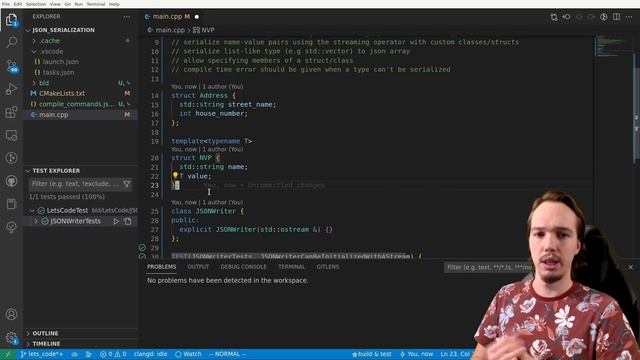Collapse the LetsCodeTest tree node
640x360 pixels.
pyautogui.click(x=32, y=211)
